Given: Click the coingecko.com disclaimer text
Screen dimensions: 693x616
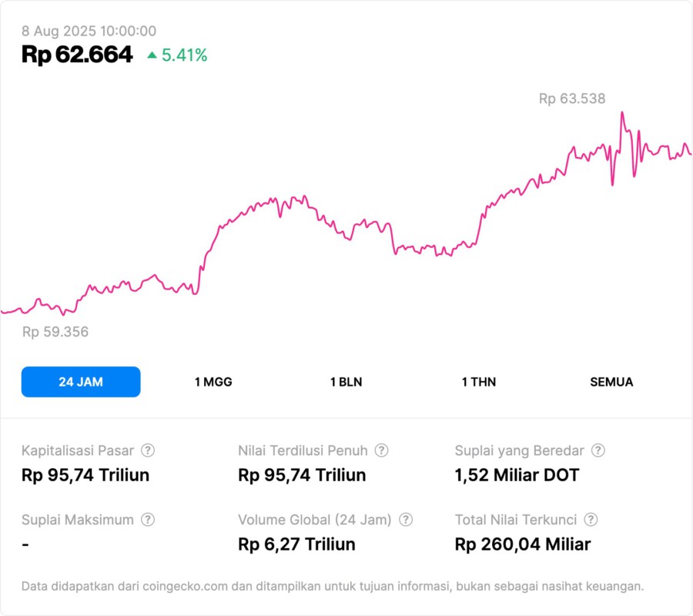Looking at the screenshot, I should click(x=332, y=586).
